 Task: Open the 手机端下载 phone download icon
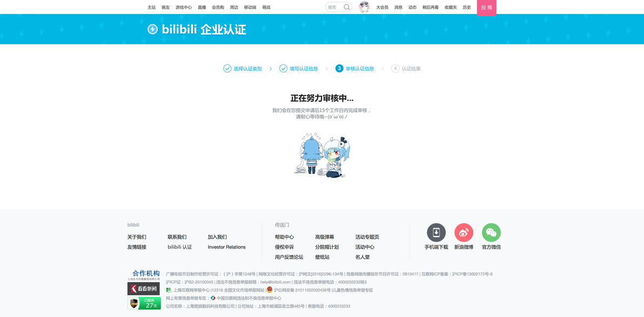[x=436, y=232]
